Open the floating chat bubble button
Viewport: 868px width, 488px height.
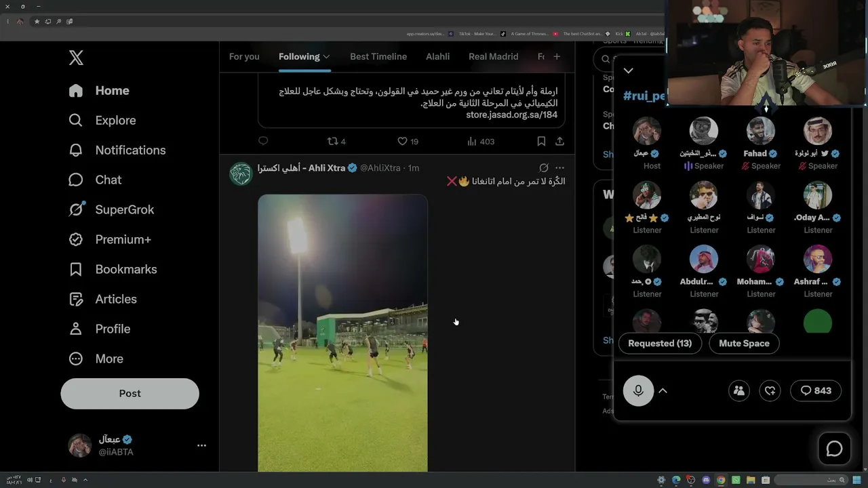(x=834, y=449)
